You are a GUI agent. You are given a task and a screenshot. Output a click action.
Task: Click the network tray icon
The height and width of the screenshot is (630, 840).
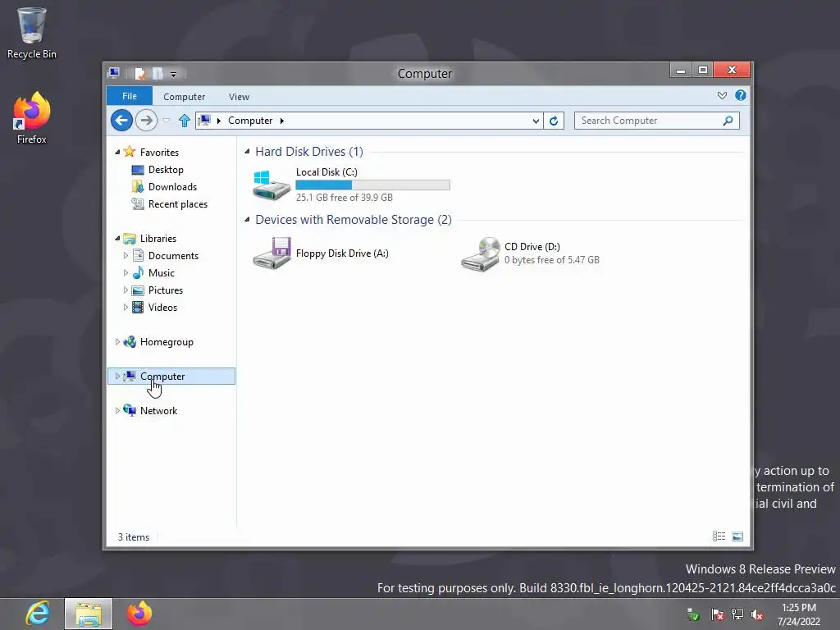(737, 614)
